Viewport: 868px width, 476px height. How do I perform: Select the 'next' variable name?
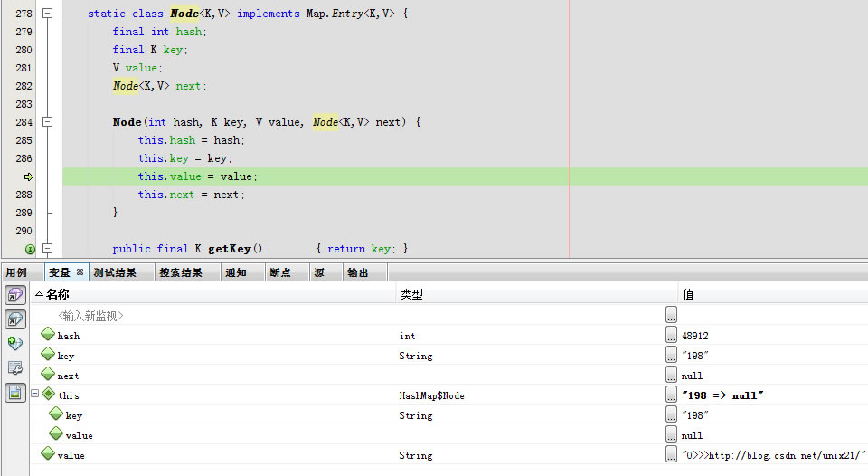tap(68, 376)
